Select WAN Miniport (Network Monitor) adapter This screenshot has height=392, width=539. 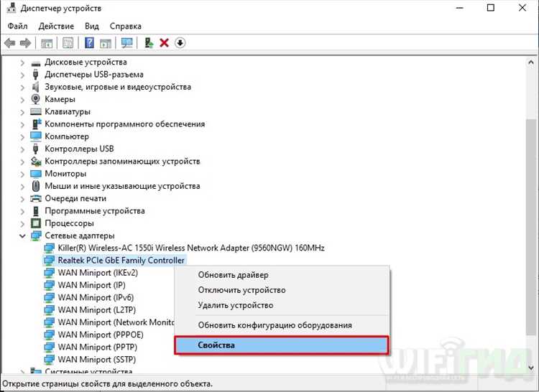pyautogui.click(x=116, y=322)
